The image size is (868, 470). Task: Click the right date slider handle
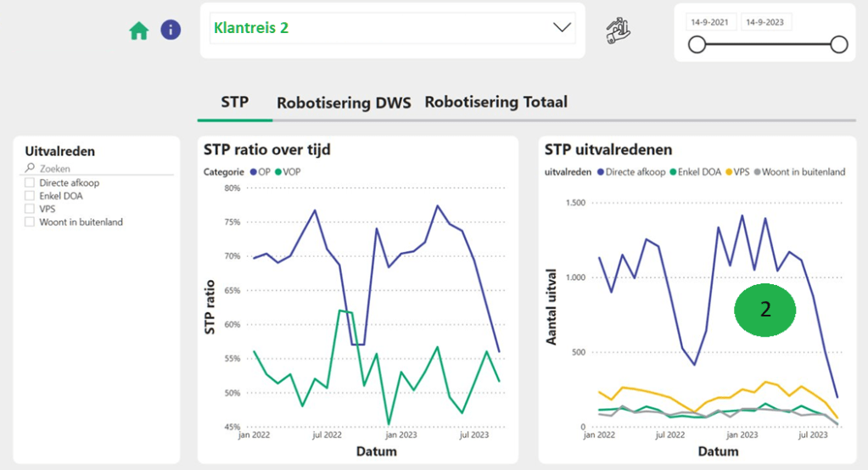pyautogui.click(x=838, y=45)
